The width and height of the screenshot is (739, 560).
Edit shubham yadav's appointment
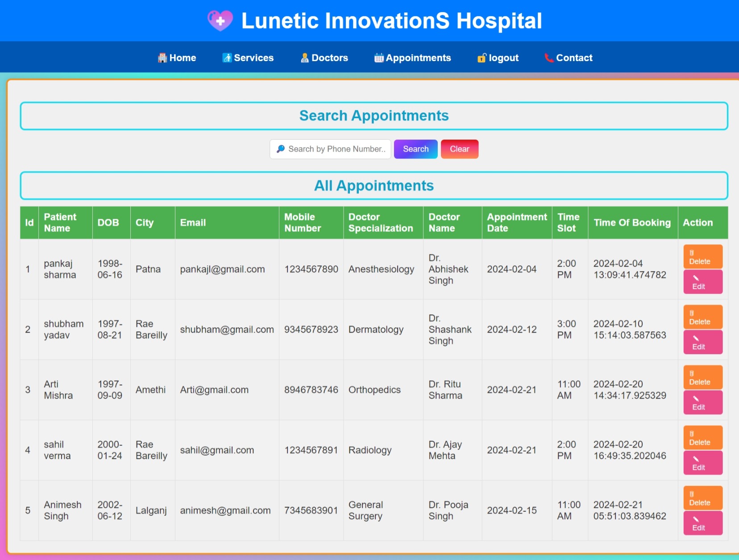click(x=703, y=342)
